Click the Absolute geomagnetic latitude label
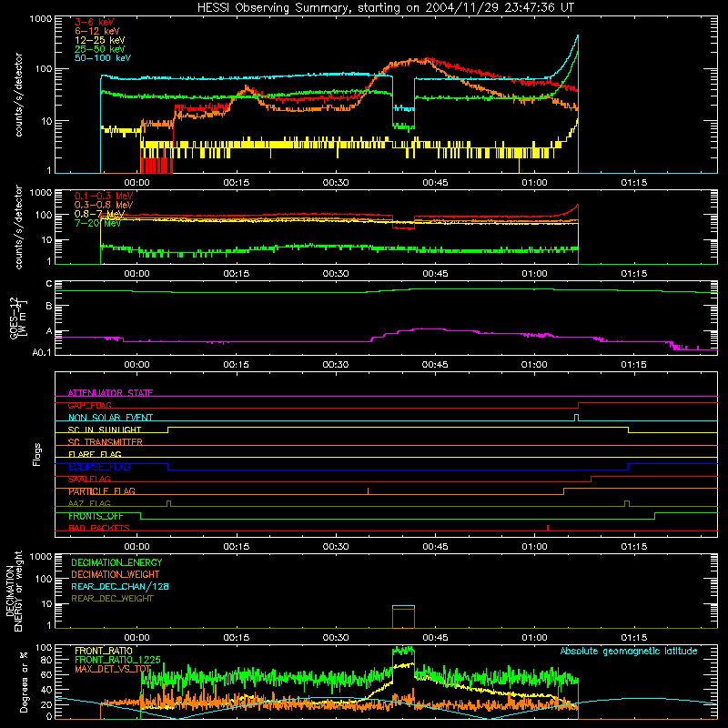Viewport: 728px width, 728px height. tap(629, 651)
